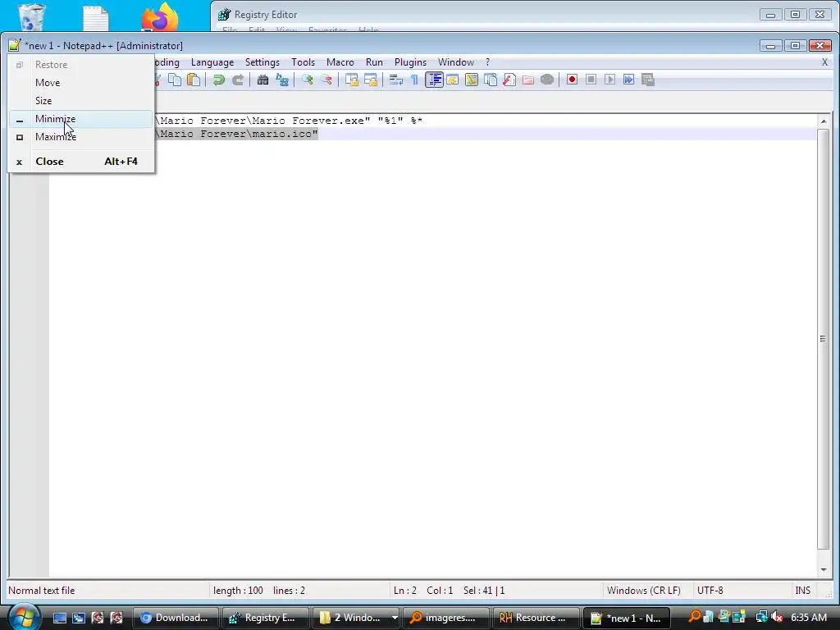Open the Window menu

coord(456,62)
